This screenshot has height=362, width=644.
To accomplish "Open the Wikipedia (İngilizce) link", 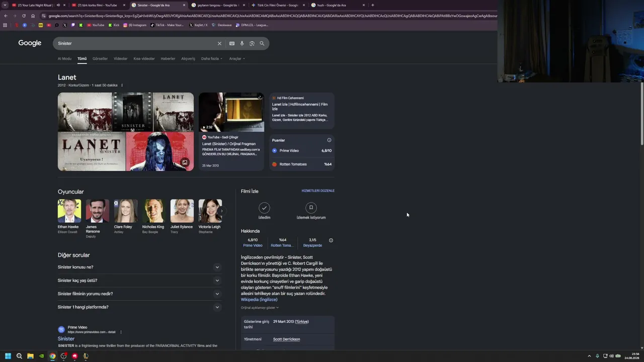I will pos(259,300).
